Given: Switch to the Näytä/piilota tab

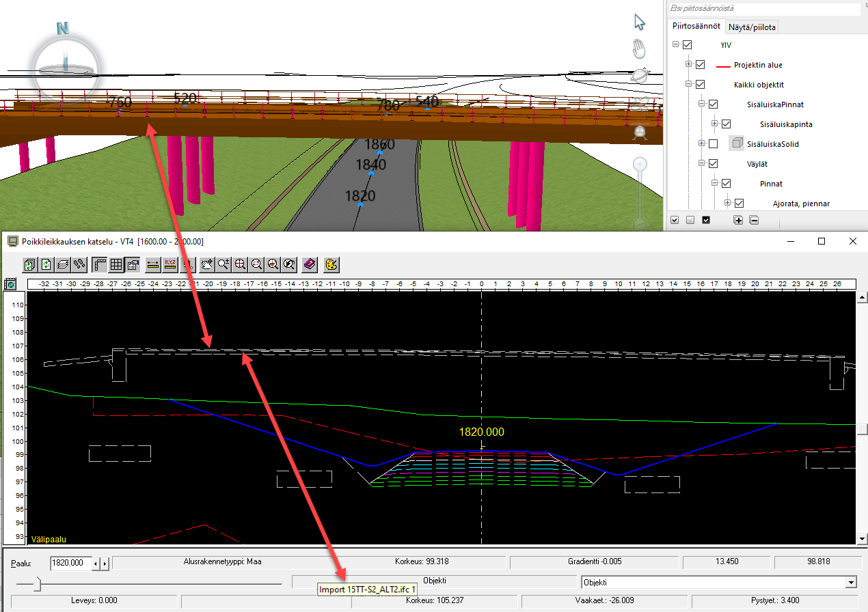Looking at the screenshot, I should (x=752, y=27).
